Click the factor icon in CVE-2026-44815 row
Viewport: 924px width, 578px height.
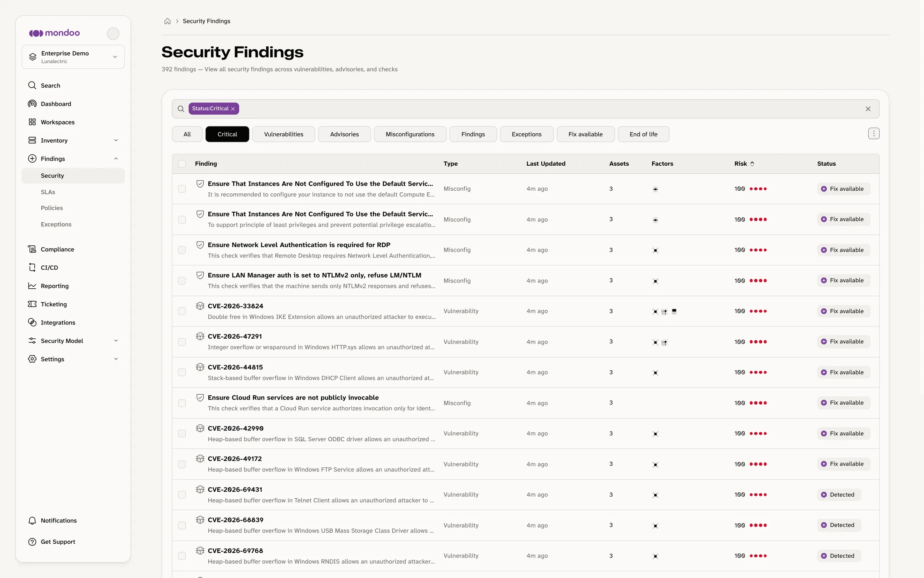[655, 373]
